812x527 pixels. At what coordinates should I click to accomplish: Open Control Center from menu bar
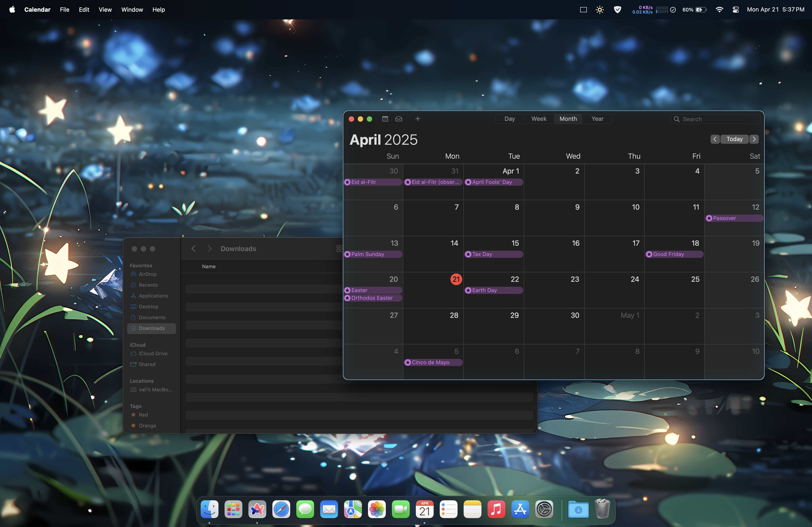[736, 9]
